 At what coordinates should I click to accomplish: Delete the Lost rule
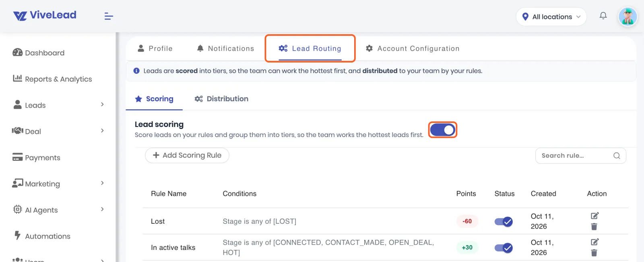pos(594,227)
